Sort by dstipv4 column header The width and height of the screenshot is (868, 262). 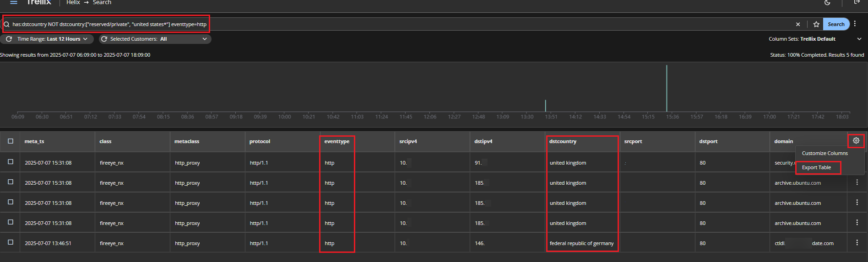(x=483, y=141)
